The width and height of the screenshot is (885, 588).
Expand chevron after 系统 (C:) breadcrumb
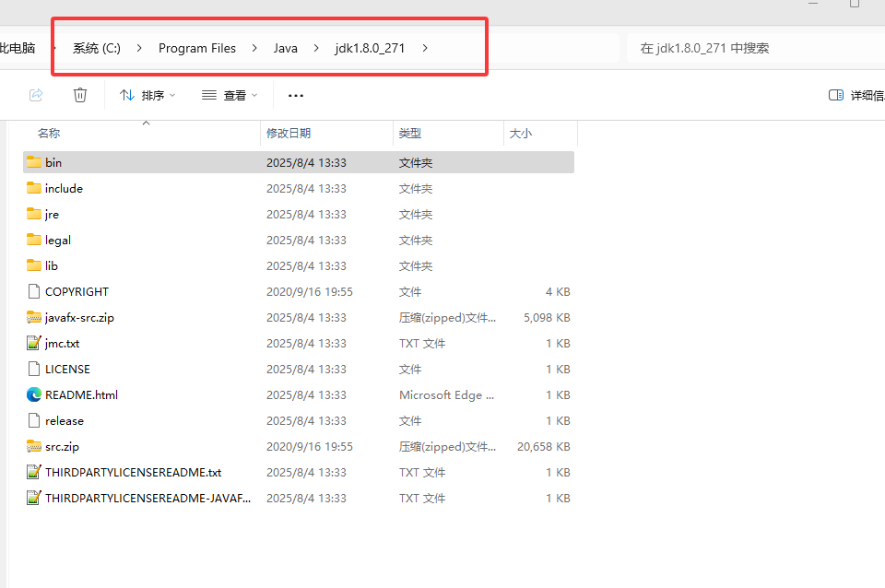click(x=139, y=49)
